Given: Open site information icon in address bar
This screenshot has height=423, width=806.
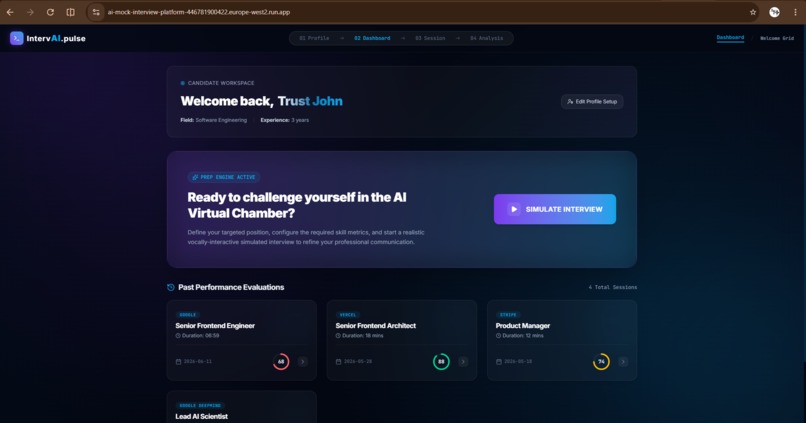Looking at the screenshot, I should click(x=96, y=12).
